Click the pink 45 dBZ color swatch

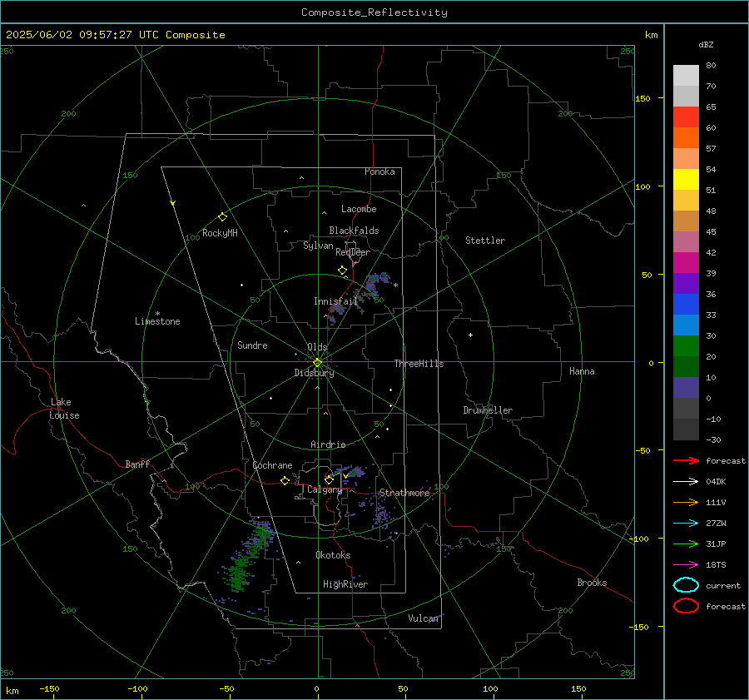click(x=686, y=241)
